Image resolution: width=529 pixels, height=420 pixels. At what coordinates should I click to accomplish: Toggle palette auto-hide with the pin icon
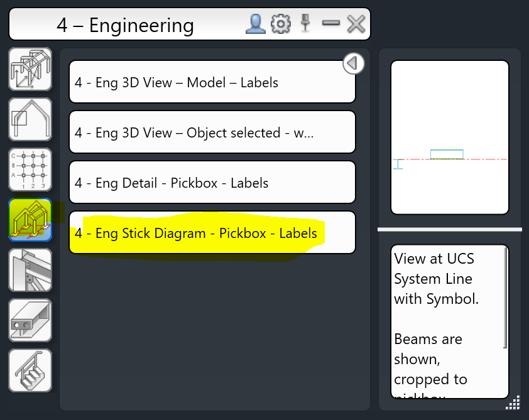(305, 24)
